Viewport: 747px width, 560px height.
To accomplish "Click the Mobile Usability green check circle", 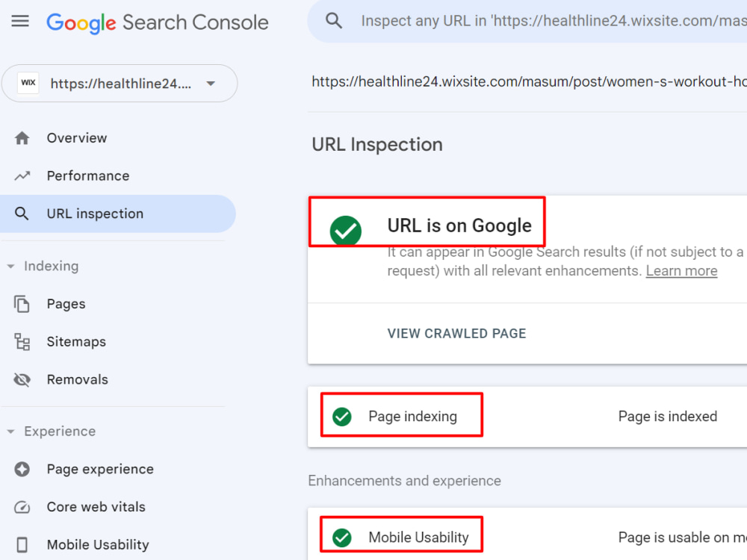I will (341, 536).
